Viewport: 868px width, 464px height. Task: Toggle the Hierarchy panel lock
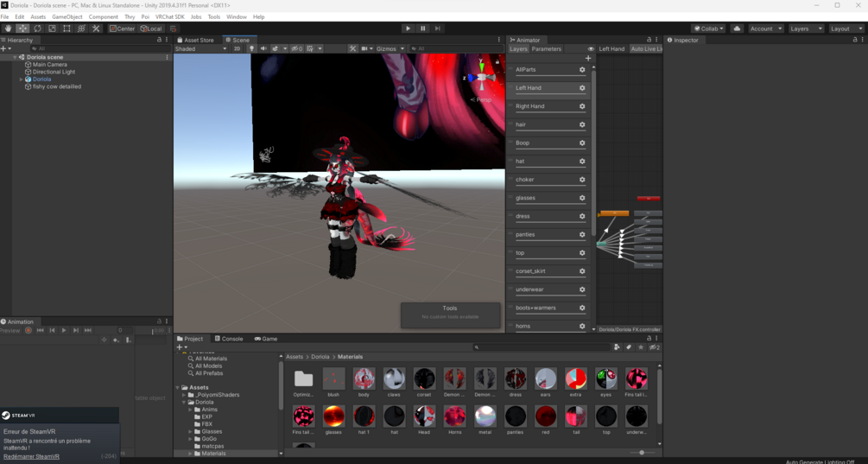coord(160,40)
